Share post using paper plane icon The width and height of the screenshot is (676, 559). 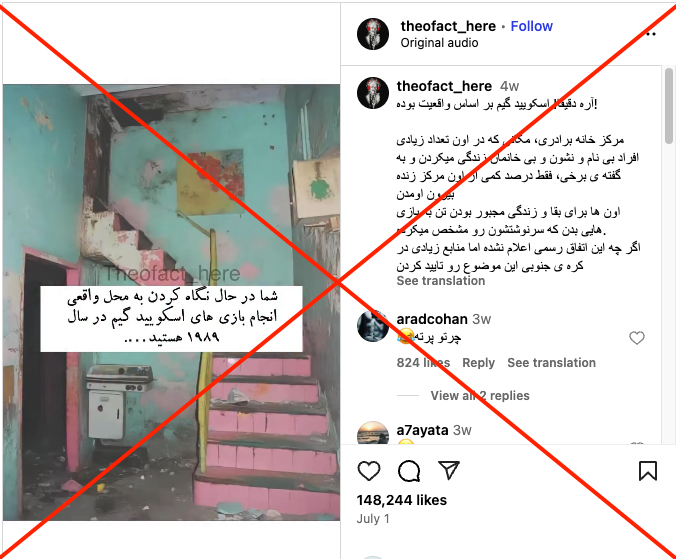pos(449,470)
